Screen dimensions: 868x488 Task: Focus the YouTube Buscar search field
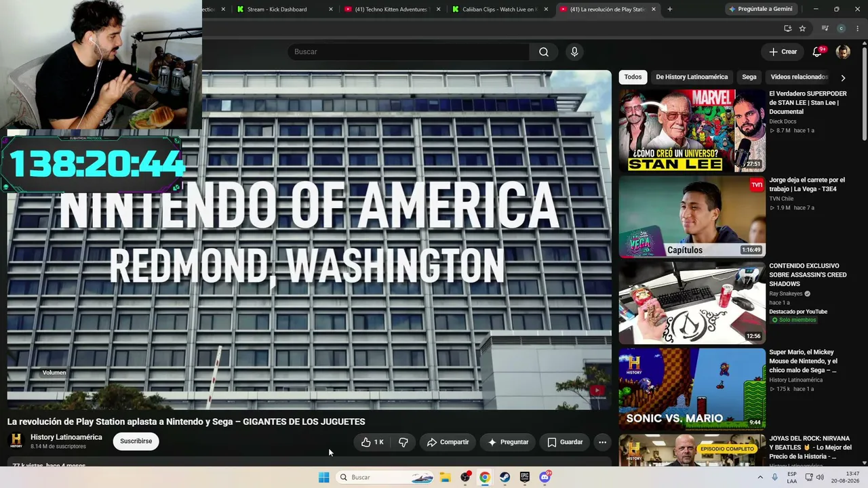pos(409,52)
